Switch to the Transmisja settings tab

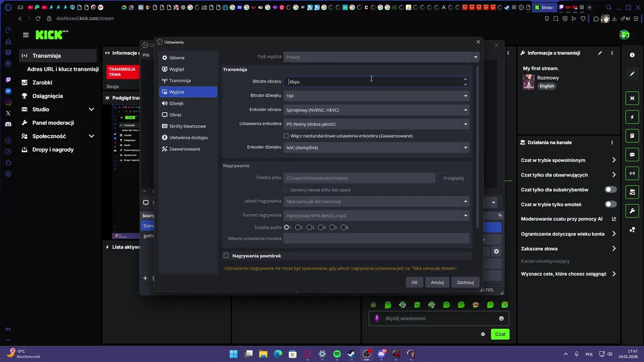pyautogui.click(x=188, y=80)
